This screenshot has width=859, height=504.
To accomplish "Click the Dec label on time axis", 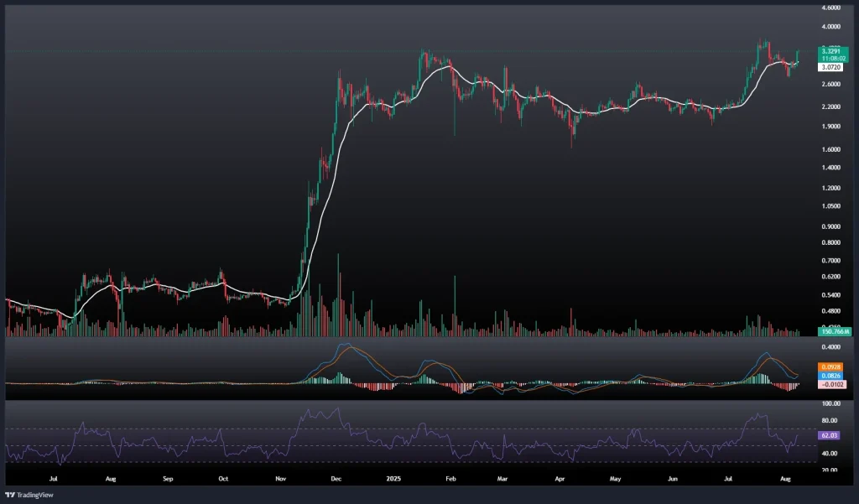I will point(336,479).
